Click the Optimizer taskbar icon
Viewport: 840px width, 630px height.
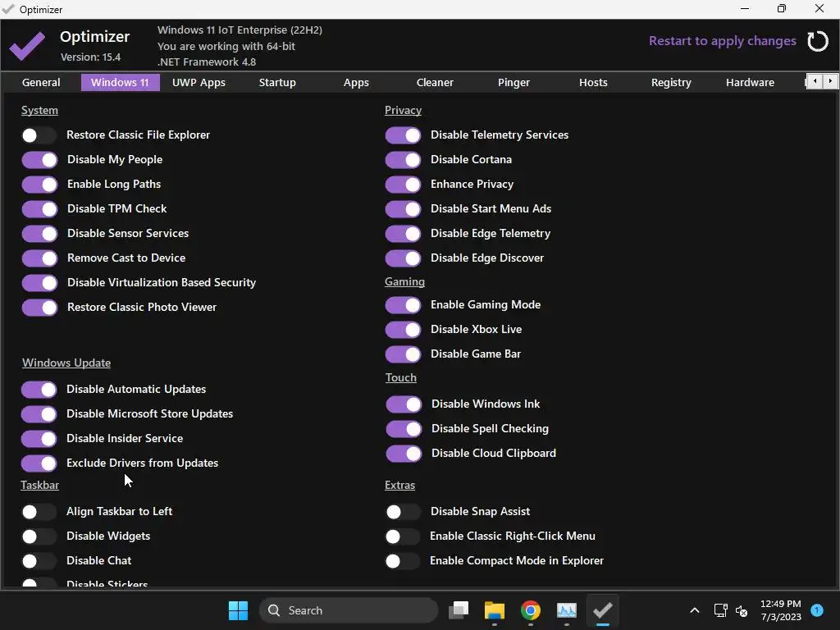603,610
